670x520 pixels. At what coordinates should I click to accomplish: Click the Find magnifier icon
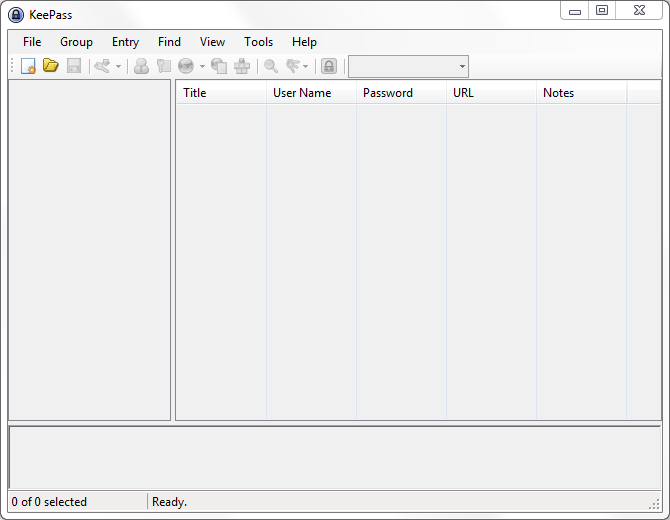click(271, 66)
